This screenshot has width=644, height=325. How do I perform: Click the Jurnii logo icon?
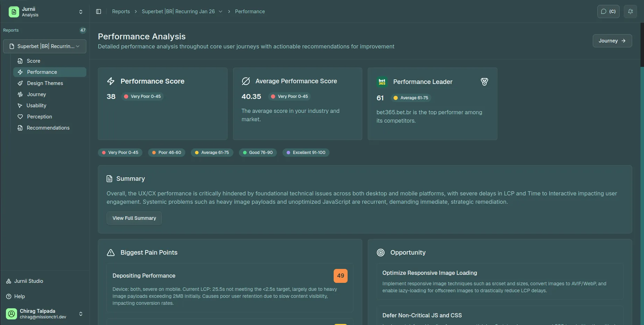click(14, 12)
